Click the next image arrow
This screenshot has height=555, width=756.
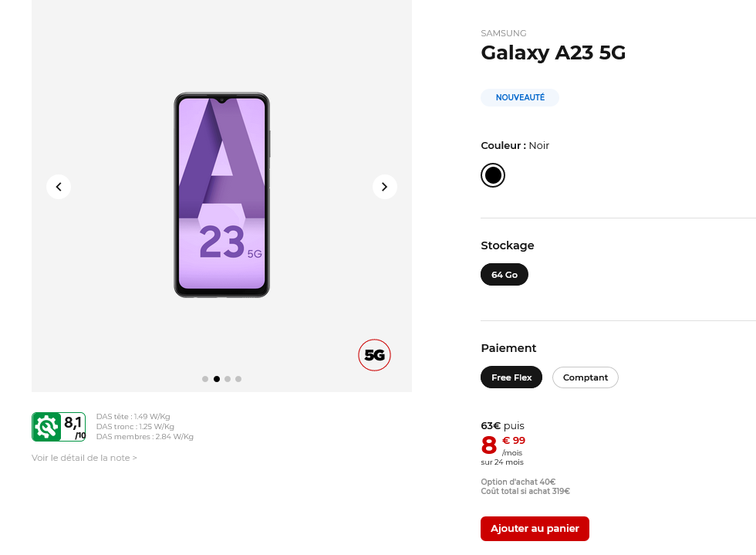click(385, 187)
